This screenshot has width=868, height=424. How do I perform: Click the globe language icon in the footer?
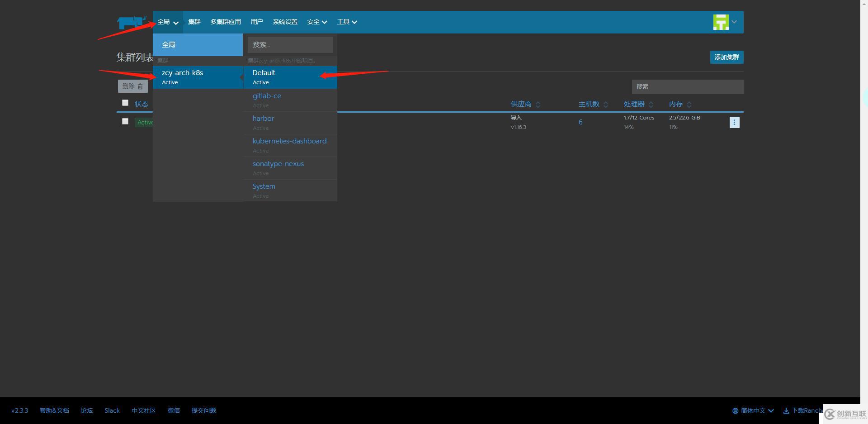click(735, 410)
